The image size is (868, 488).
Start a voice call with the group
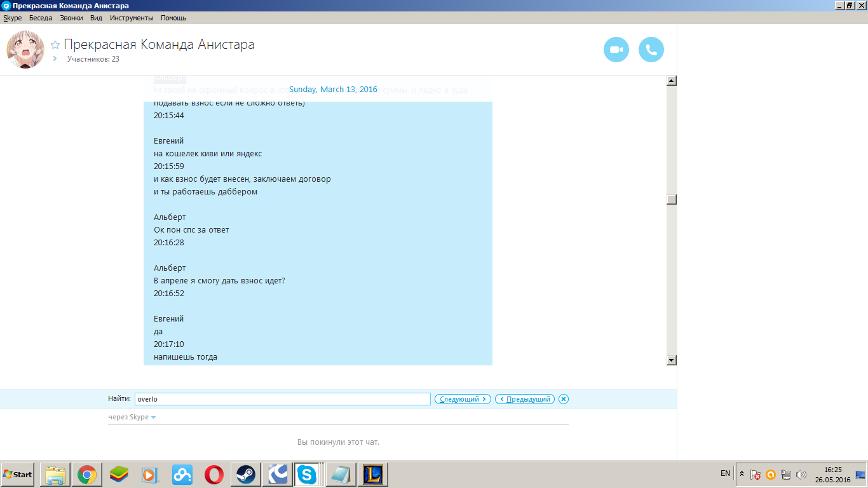coord(651,50)
